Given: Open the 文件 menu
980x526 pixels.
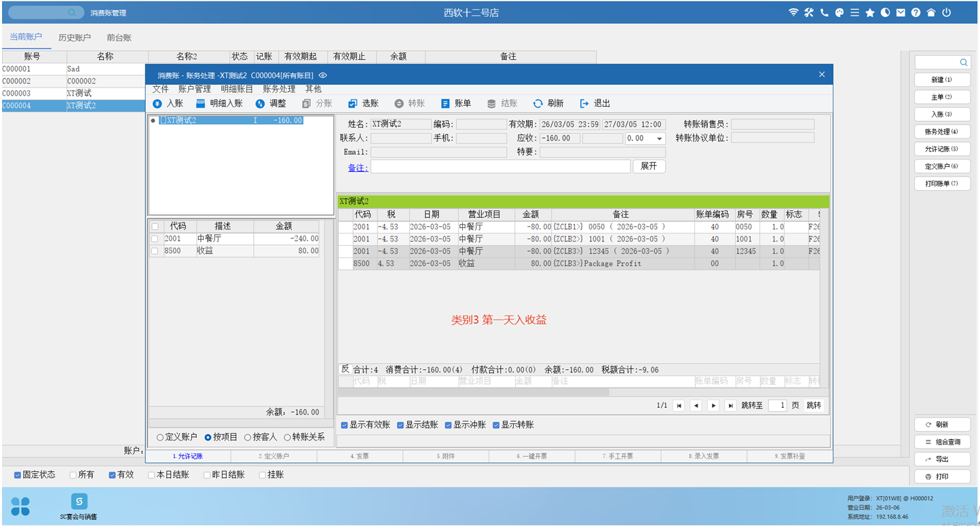Looking at the screenshot, I should pyautogui.click(x=160, y=89).
